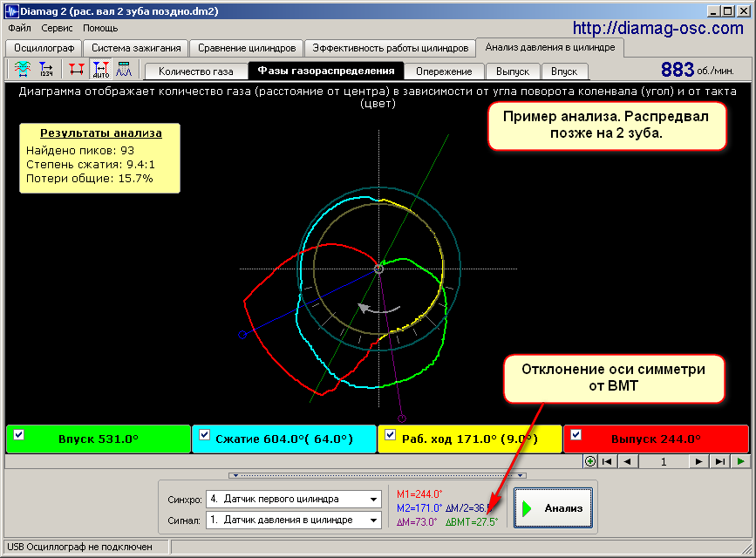This screenshot has width=756, height=558.
Task: Select the waveform zoom range toolbar icon
Action: [x=22, y=70]
